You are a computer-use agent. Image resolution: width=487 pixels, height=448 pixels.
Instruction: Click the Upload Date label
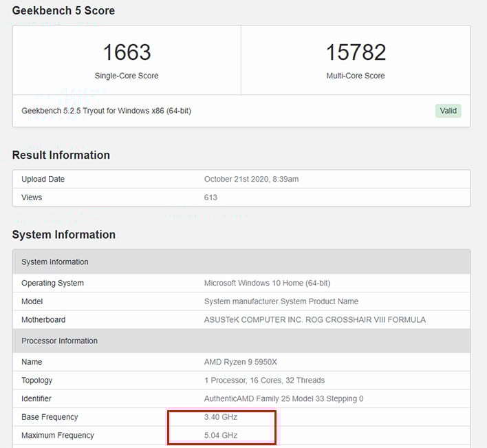coord(43,179)
